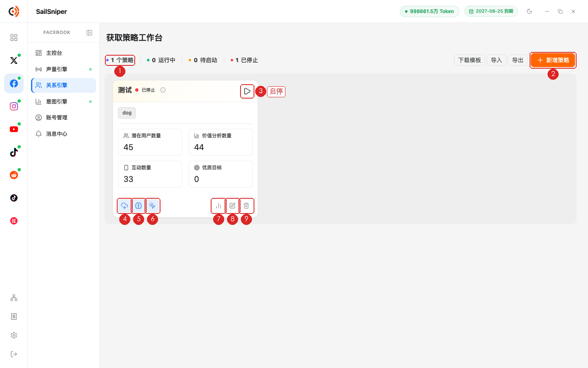The image size is (588, 368).
Task: Open statistics chart icon on 测试 card
Action: (218, 206)
